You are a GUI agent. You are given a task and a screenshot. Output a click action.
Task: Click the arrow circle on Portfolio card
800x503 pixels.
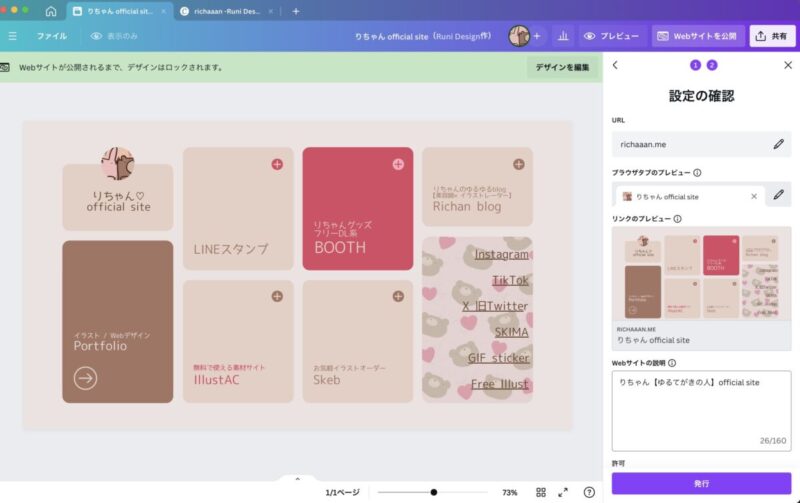point(85,379)
